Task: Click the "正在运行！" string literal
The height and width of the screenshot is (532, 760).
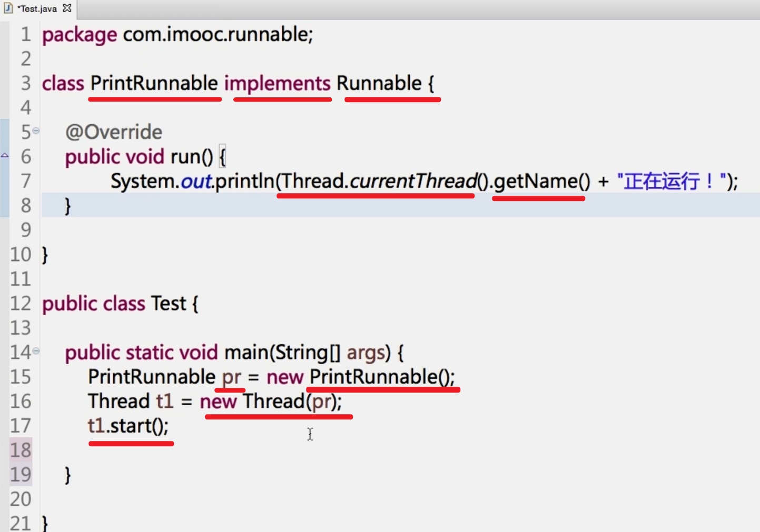Action: tap(672, 182)
